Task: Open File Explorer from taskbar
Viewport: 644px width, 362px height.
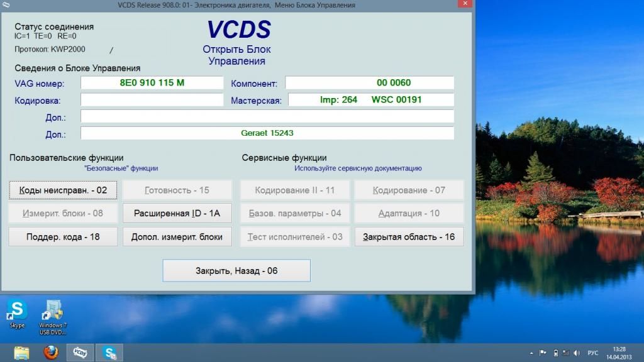Action: (21, 353)
